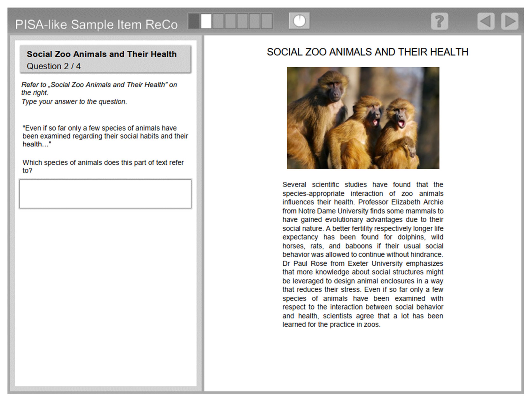Click the quoted passage beginning "Even if so far"
The width and height of the screenshot is (532, 403).
105,136
